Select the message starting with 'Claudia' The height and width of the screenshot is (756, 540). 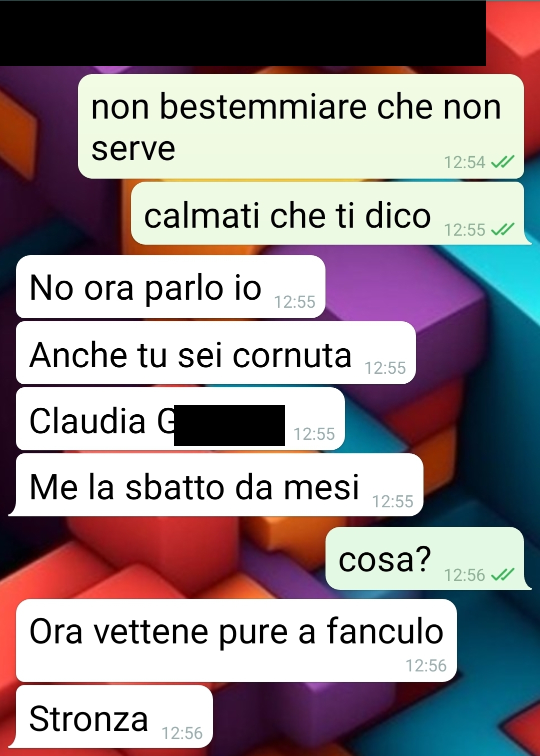(x=180, y=419)
